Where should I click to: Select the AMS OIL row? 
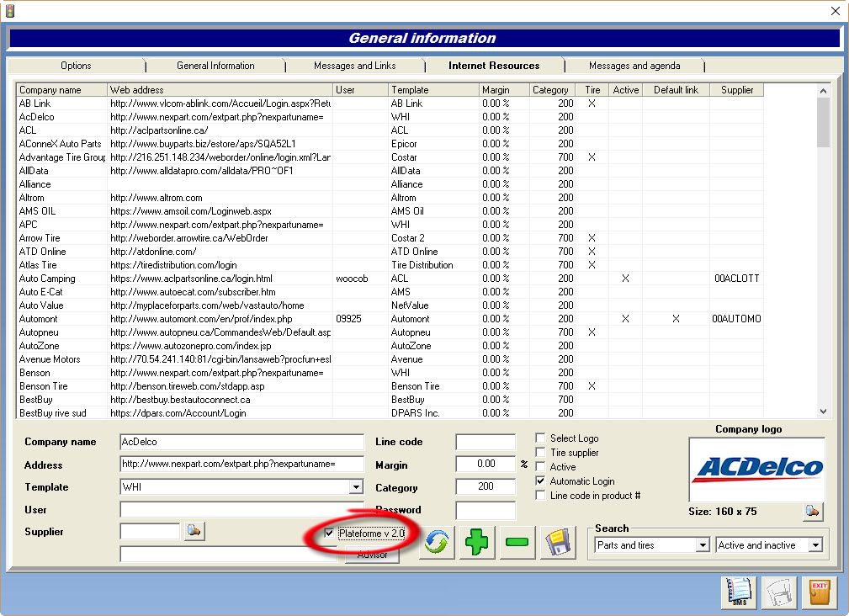(x=390, y=211)
